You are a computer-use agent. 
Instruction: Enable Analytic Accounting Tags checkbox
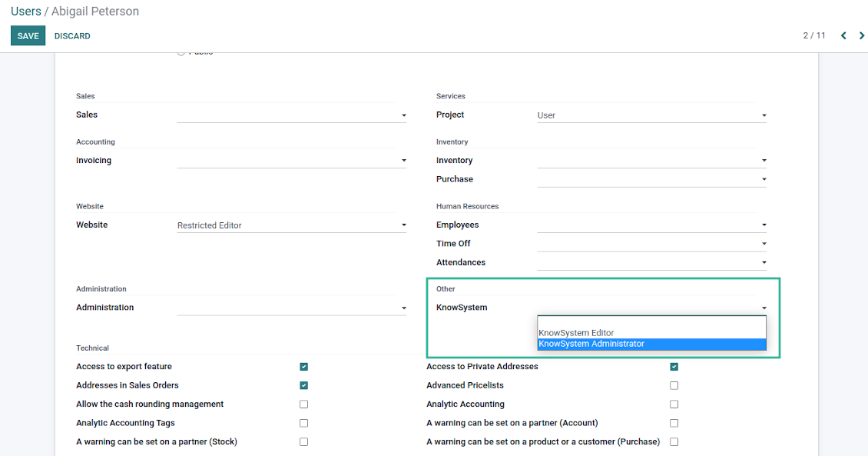tap(304, 423)
